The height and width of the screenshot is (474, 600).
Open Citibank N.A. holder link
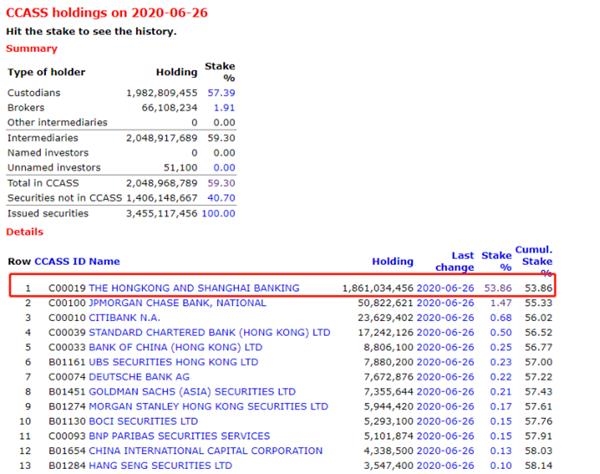pyautogui.click(x=124, y=318)
